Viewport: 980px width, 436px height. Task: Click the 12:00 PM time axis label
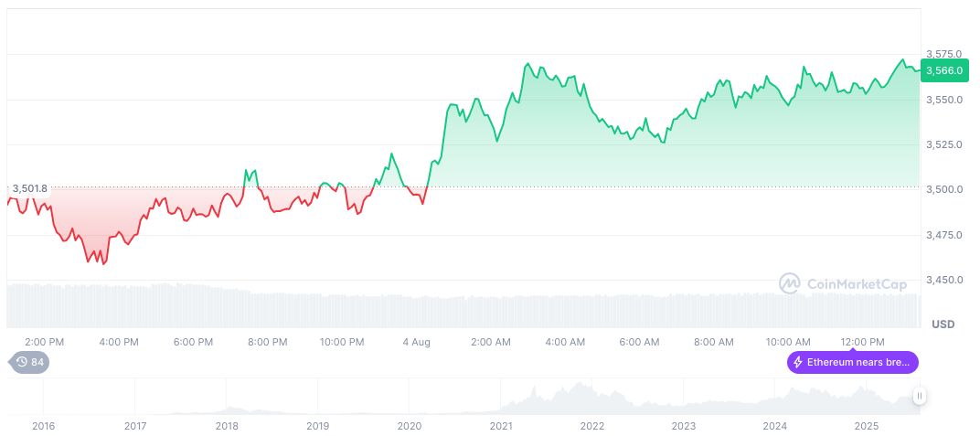[862, 342]
